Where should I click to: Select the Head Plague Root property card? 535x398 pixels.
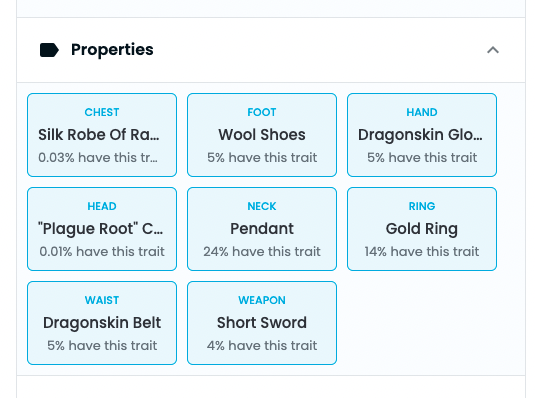[102, 229]
